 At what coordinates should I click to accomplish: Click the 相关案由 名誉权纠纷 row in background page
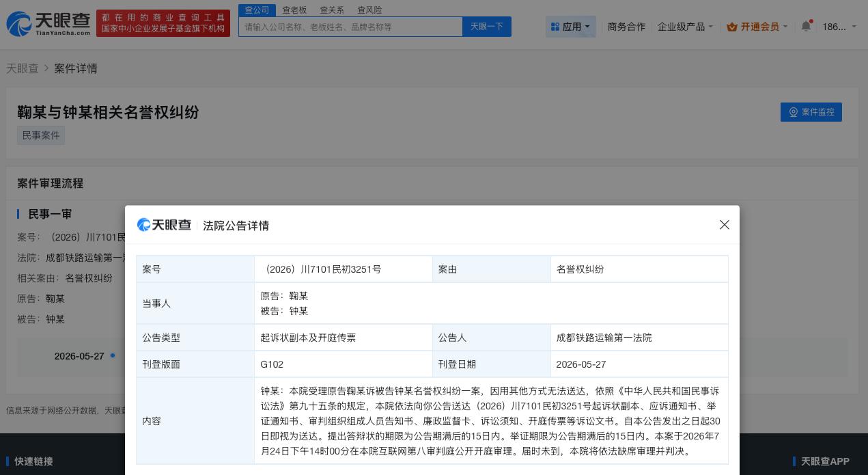click(x=65, y=278)
